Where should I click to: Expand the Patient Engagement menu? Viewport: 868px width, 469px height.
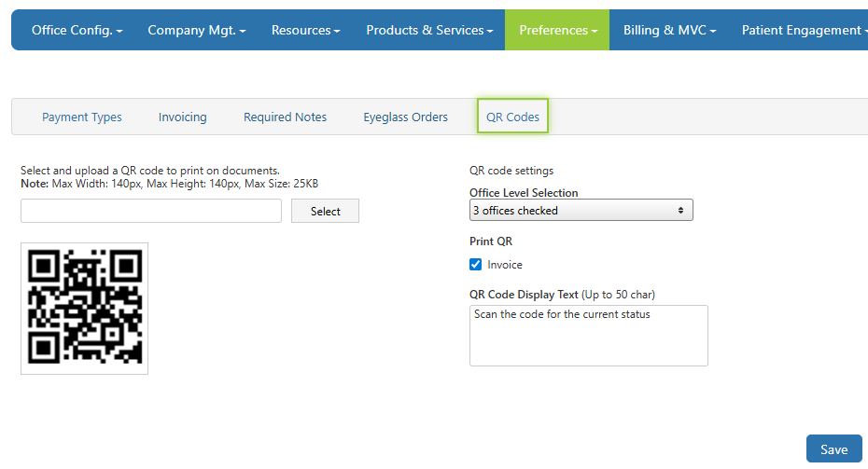801,30
